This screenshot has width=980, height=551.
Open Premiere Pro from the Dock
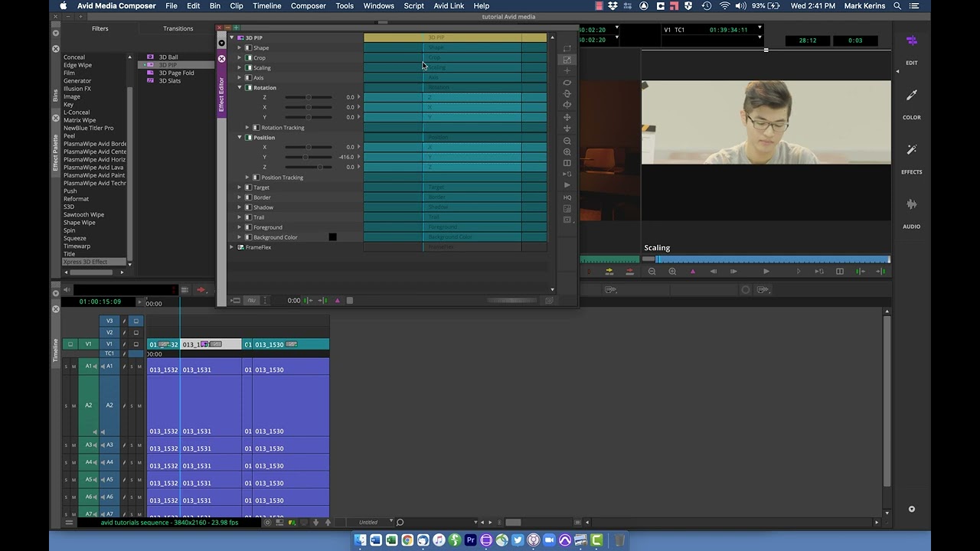[470, 540]
